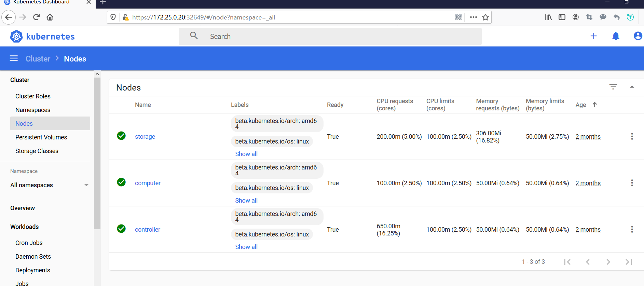Expand all labels for computer node
This screenshot has width=644, height=286.
(246, 200)
